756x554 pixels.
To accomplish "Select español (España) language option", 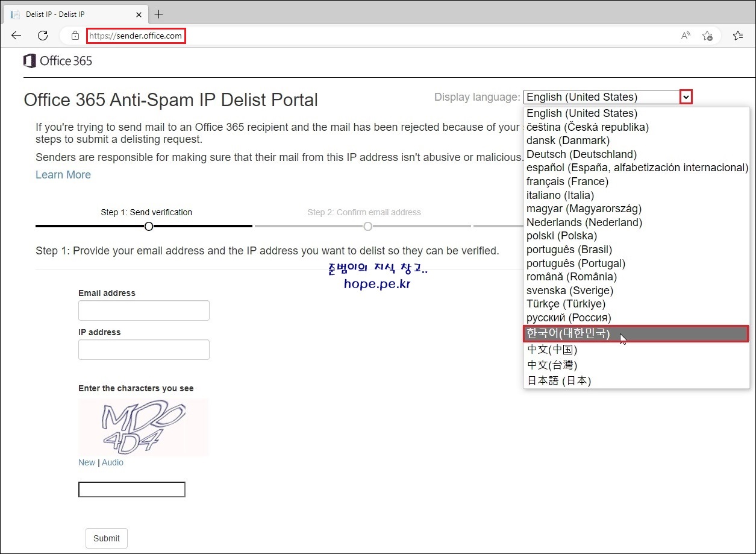I will [637, 168].
